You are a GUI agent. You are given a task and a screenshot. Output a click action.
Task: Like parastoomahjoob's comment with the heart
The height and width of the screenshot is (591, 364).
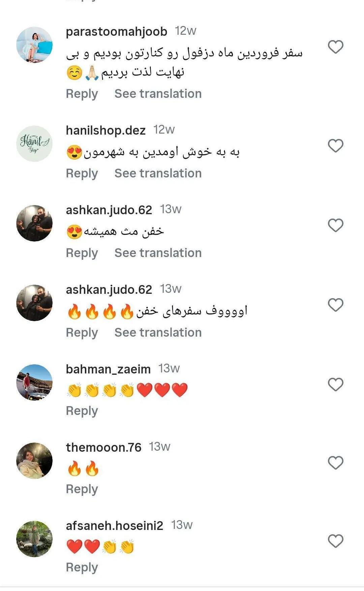[x=335, y=47]
